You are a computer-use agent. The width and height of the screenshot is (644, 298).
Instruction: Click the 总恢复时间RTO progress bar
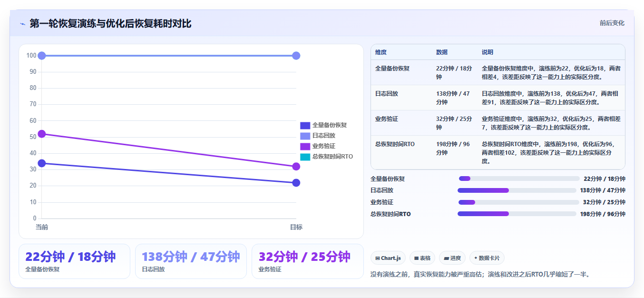[517, 214]
